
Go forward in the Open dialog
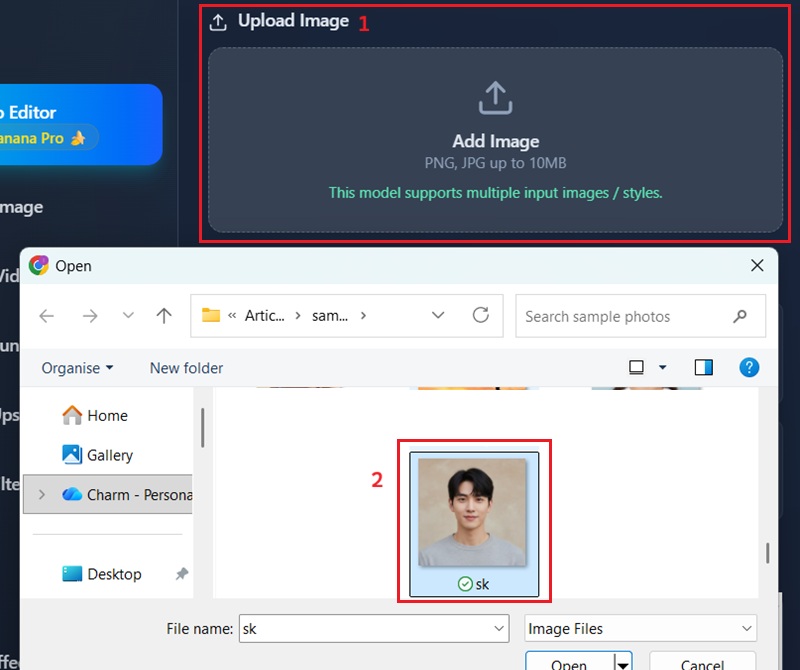click(x=90, y=316)
